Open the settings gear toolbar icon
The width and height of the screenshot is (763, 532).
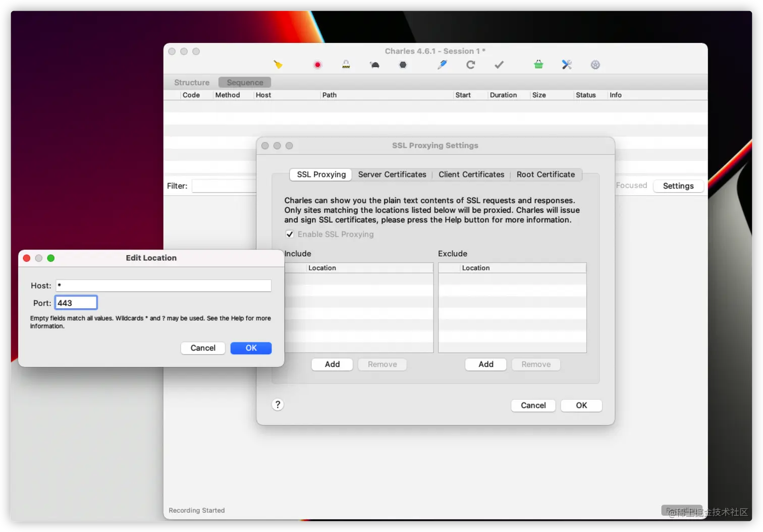point(595,65)
